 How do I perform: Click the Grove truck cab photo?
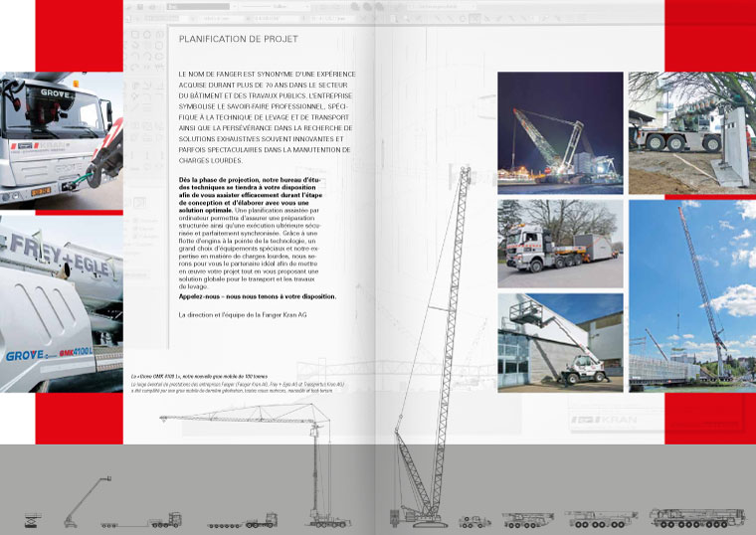[x=61, y=141]
